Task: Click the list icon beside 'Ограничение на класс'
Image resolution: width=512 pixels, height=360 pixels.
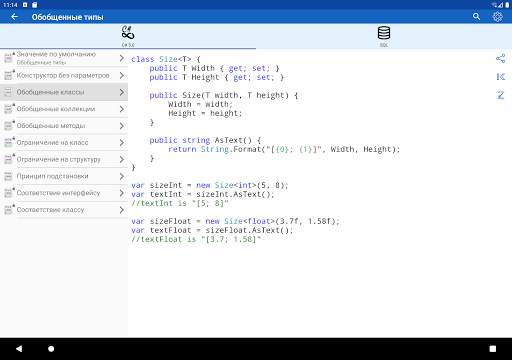Action: [x=8, y=143]
